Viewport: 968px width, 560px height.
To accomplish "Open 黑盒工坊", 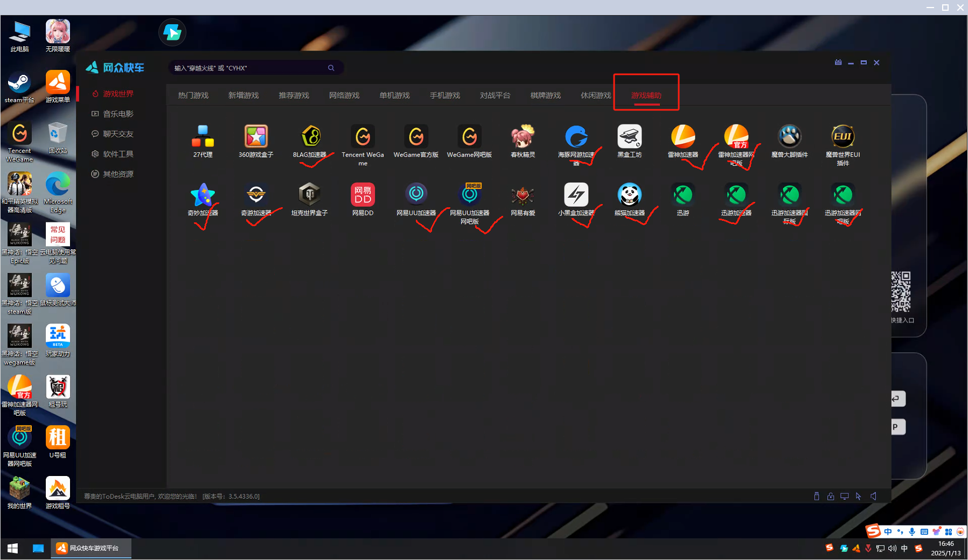I will click(x=629, y=137).
